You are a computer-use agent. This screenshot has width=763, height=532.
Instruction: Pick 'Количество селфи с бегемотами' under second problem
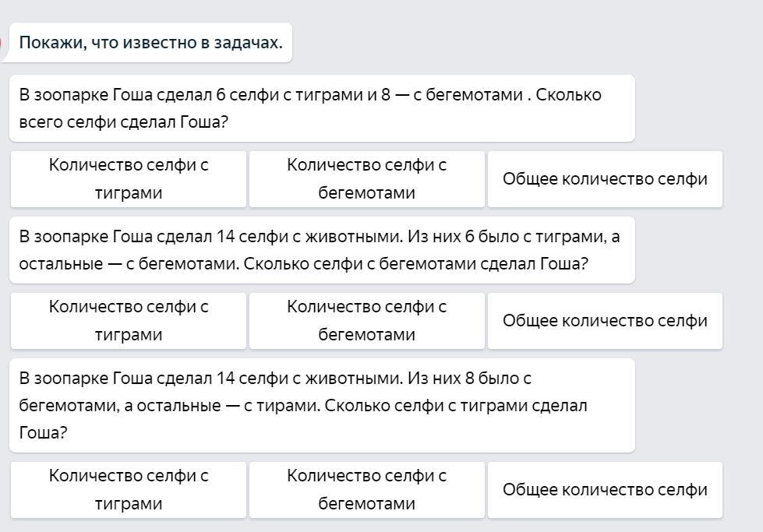click(366, 321)
